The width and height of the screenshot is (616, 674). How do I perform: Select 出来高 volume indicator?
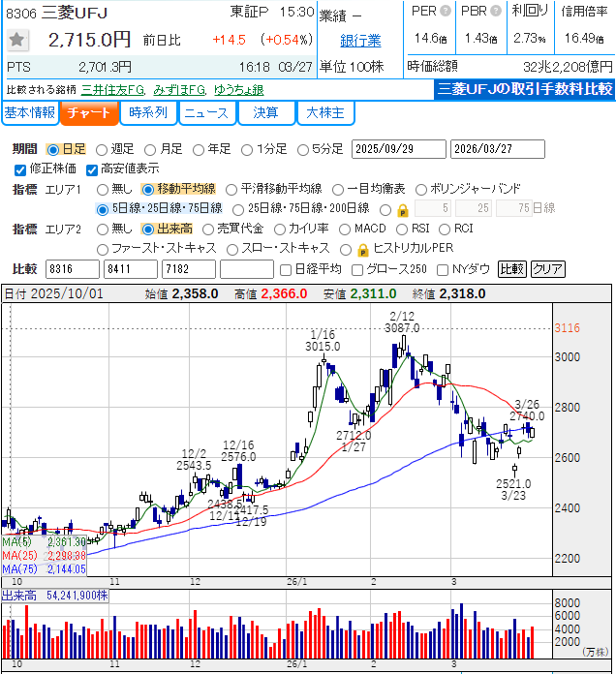(x=148, y=230)
